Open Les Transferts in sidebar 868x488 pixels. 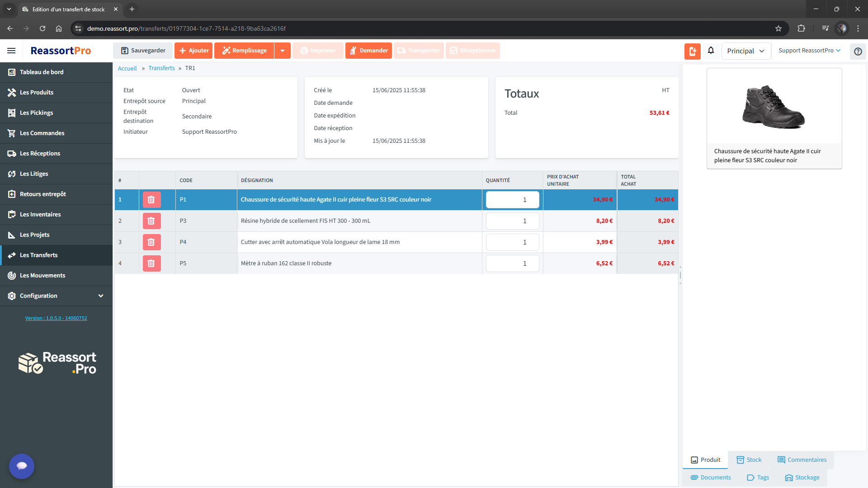click(56, 255)
